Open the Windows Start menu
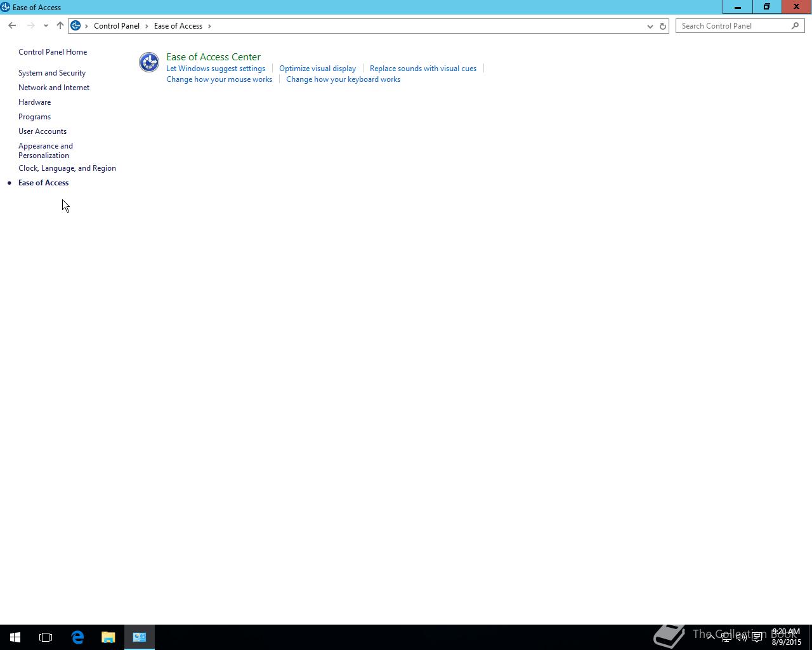Viewport: 812px width, 650px height. pos(15,637)
